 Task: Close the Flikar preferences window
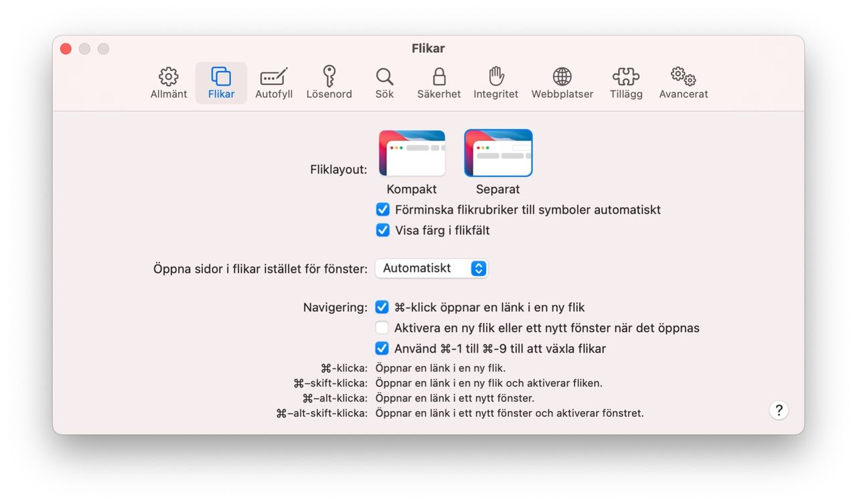tap(66, 49)
